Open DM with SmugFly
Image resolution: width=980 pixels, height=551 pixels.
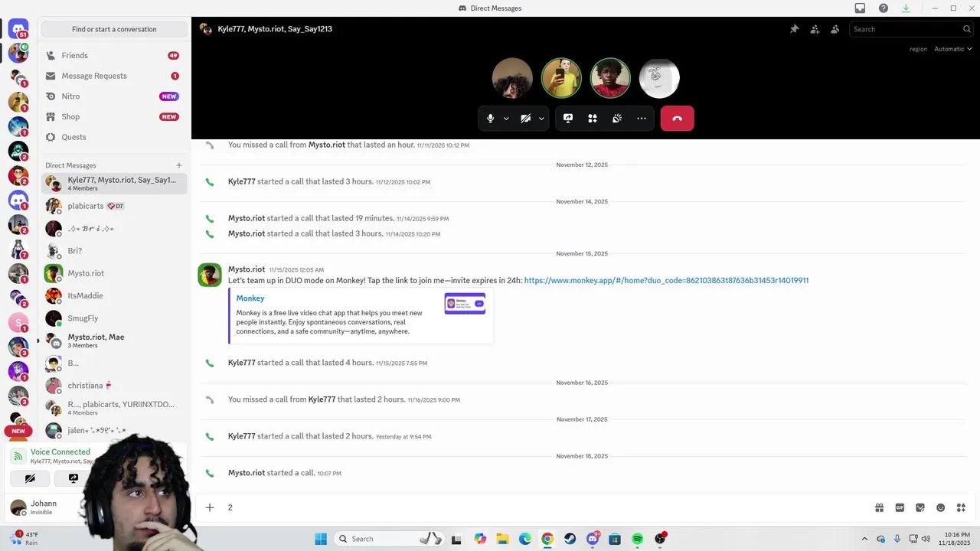tap(114, 318)
